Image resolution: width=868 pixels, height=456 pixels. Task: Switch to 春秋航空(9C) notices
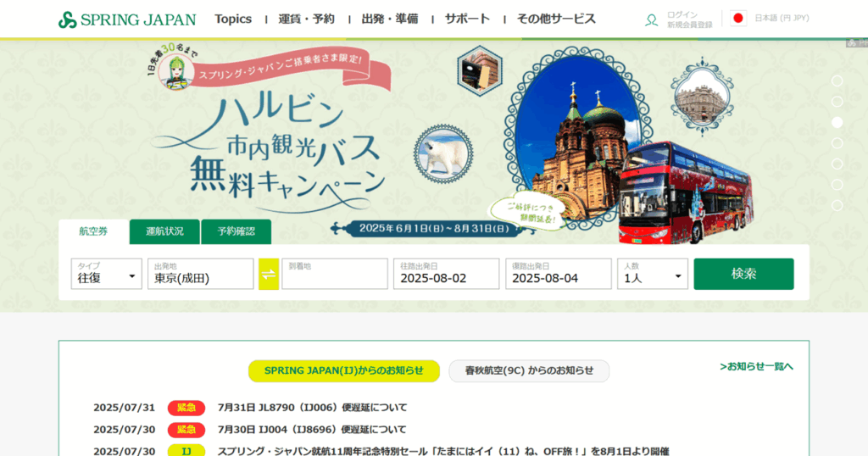click(x=529, y=370)
